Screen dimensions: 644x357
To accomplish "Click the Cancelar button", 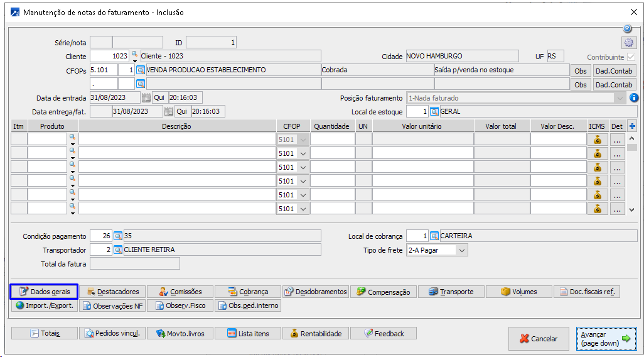I will point(539,339).
